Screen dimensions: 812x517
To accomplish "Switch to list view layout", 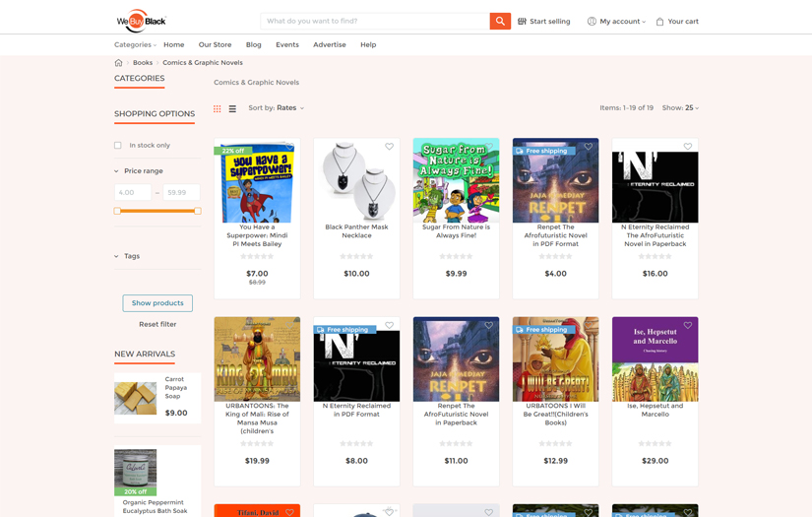I will 232,108.
